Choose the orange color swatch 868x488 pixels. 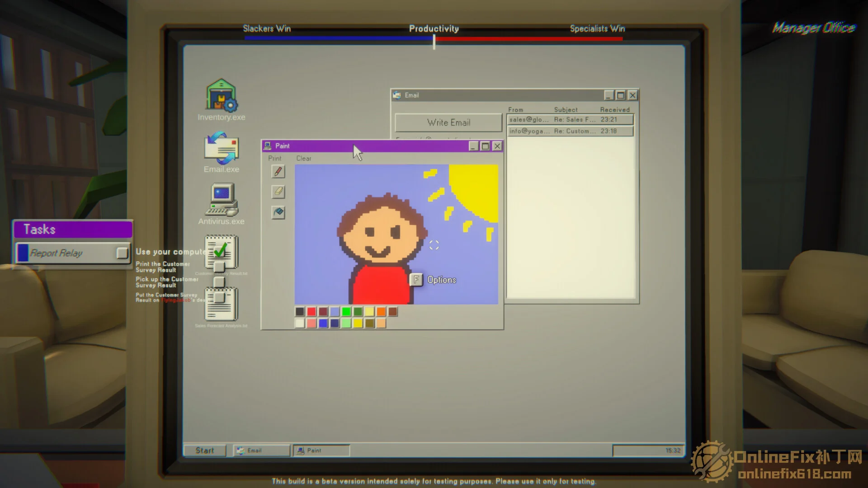[381, 312]
